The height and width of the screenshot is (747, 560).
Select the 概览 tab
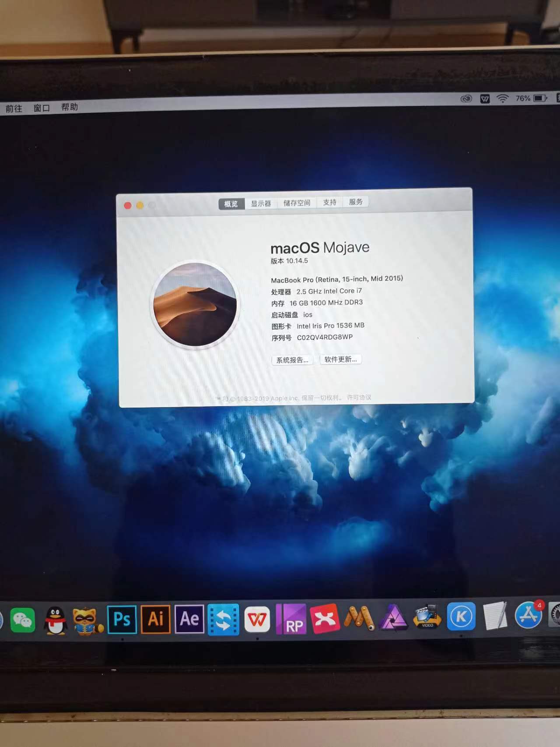(x=231, y=204)
